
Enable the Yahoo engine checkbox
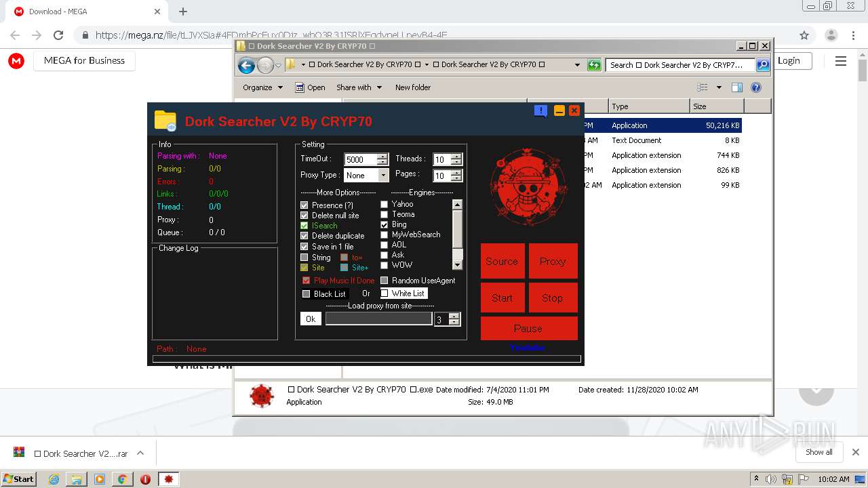(x=384, y=204)
